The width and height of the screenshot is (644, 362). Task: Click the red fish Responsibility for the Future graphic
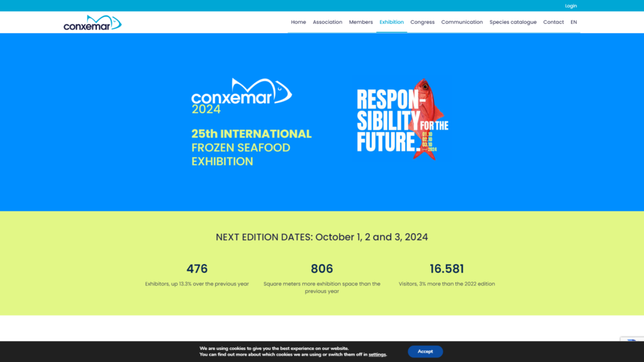[402, 119]
